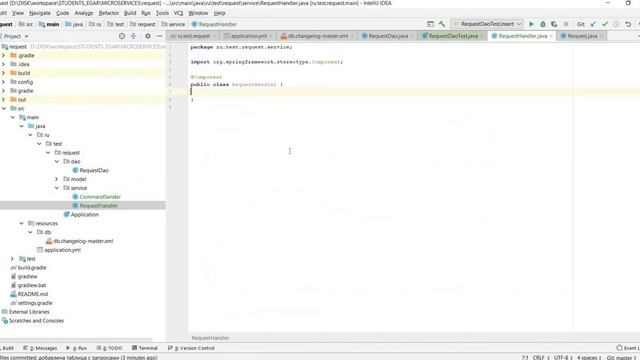The image size is (640, 360).
Task: Open the Tools menu
Action: pyautogui.click(x=162, y=13)
